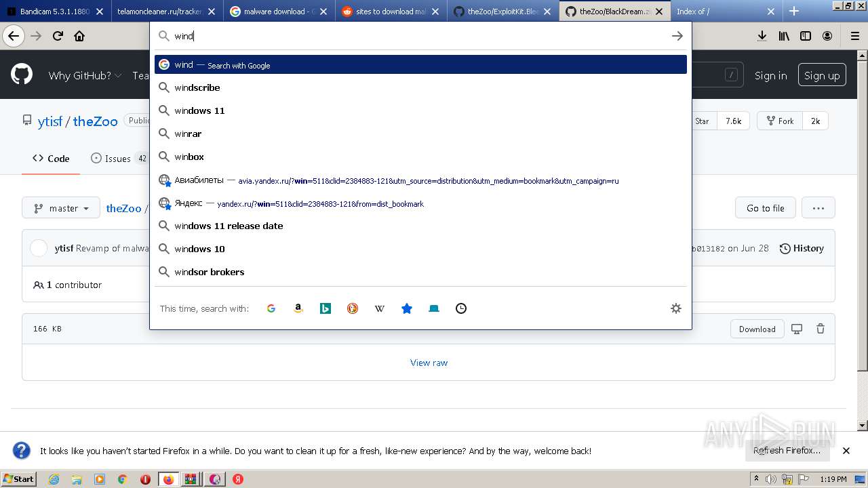Search this time with Wikipedia icon
Screen dimensions: 868x488
380,308
